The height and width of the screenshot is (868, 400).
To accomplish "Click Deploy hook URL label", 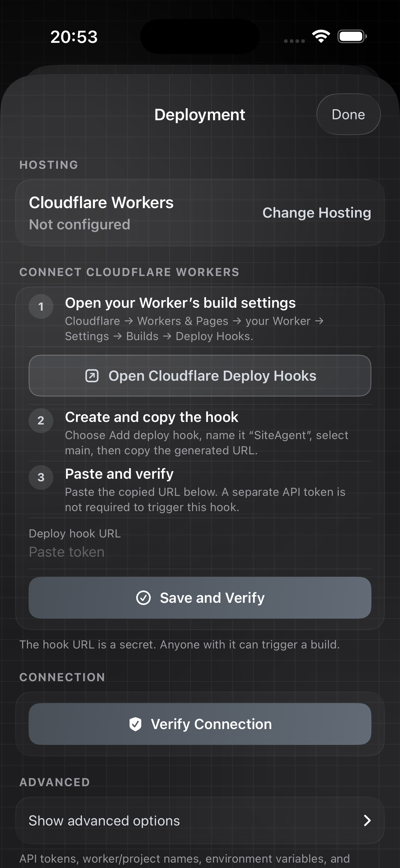I will 75,533.
